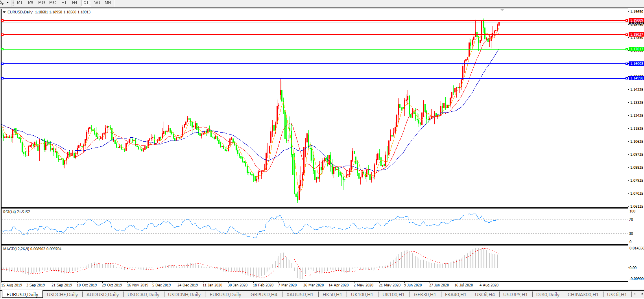Switch to M15 timeframe
This screenshot has height=299, width=644.
pyautogui.click(x=42, y=3)
